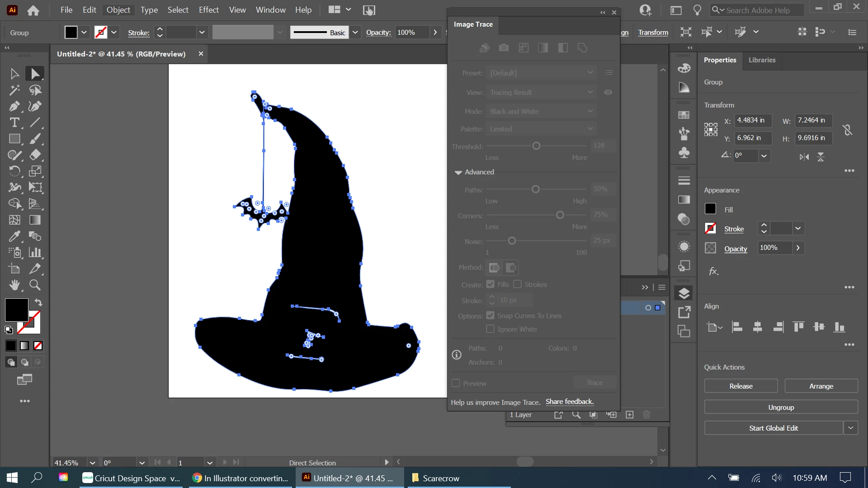Image resolution: width=868 pixels, height=488 pixels.
Task: Toggle Snap Curves To Lines checkbox
Action: click(x=490, y=315)
